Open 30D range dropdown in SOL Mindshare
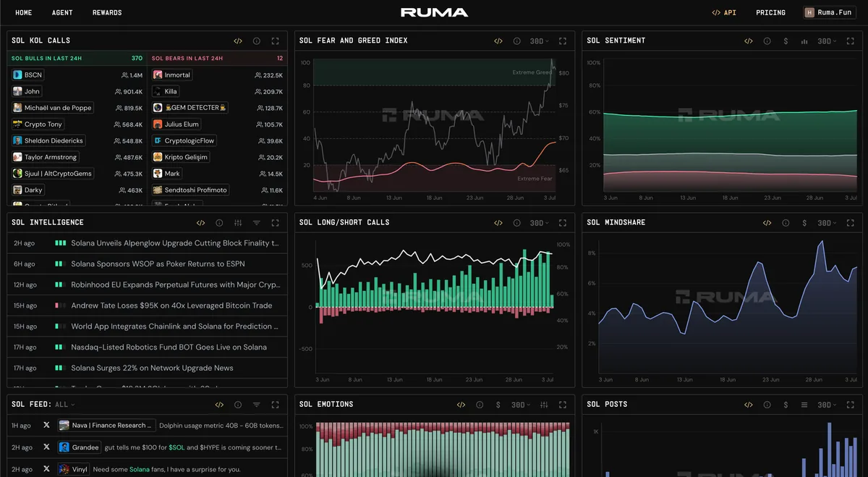This screenshot has height=477, width=868. point(827,223)
